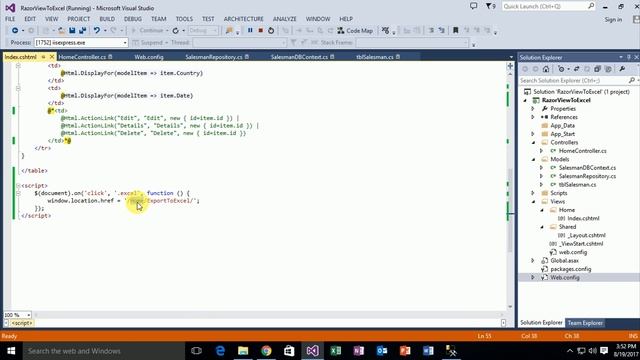The image size is (640, 360).
Task: Click the Open File folder icon
Action: click(61, 31)
